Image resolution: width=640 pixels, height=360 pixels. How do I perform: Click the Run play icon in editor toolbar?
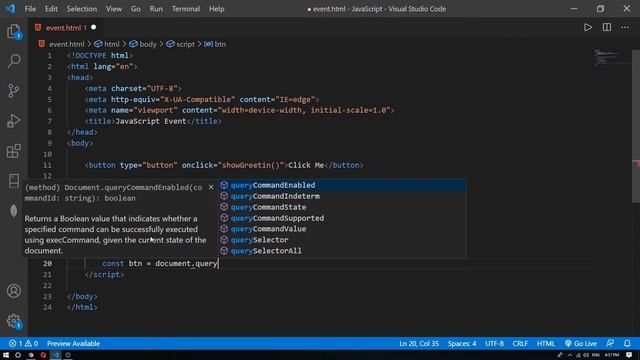[588, 27]
